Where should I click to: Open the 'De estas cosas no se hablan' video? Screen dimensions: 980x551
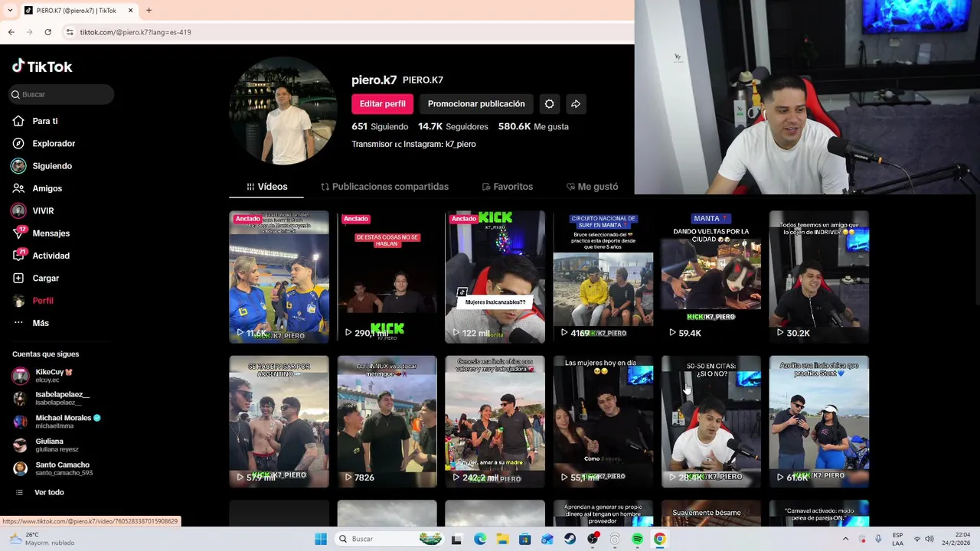point(387,277)
